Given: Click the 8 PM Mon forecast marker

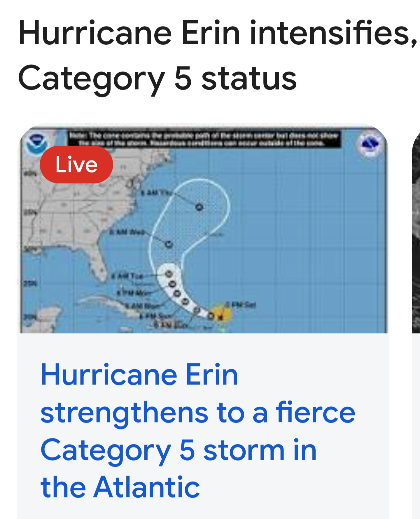Looking at the screenshot, I should [172, 283].
